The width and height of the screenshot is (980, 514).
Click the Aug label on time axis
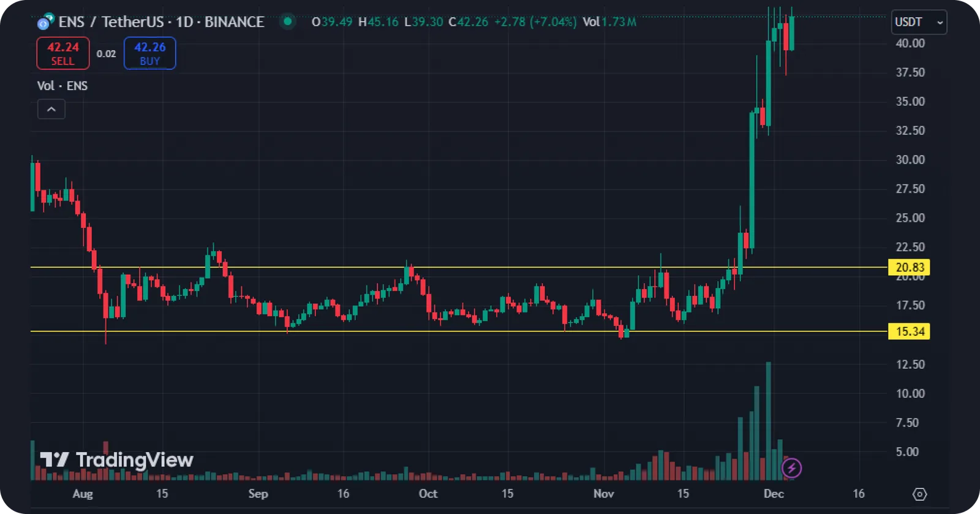coord(83,494)
